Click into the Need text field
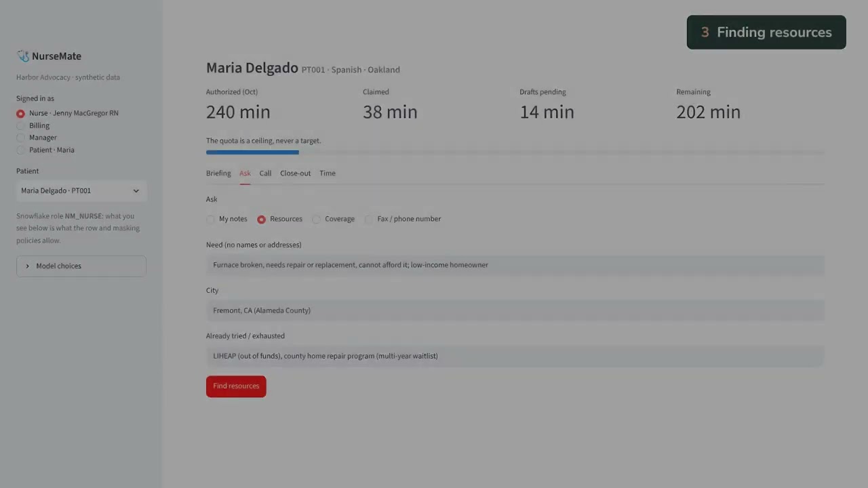Viewport: 868px width, 488px height. (x=515, y=265)
